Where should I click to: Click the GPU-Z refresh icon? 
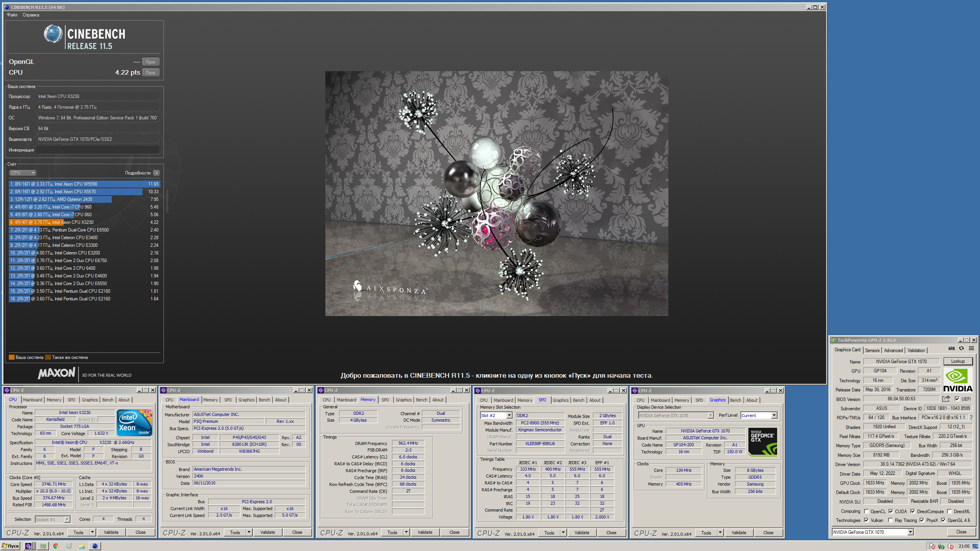[x=961, y=348]
